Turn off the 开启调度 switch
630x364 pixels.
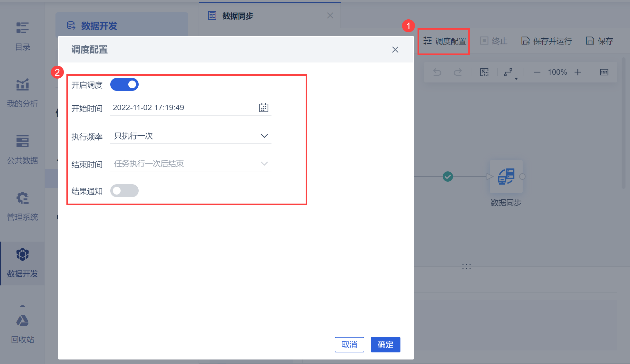point(124,84)
